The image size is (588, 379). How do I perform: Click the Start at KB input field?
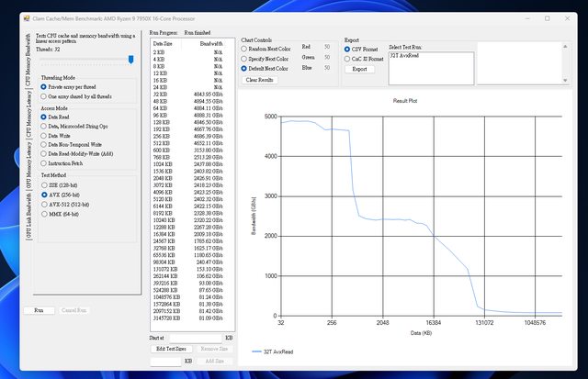pyautogui.click(x=195, y=339)
